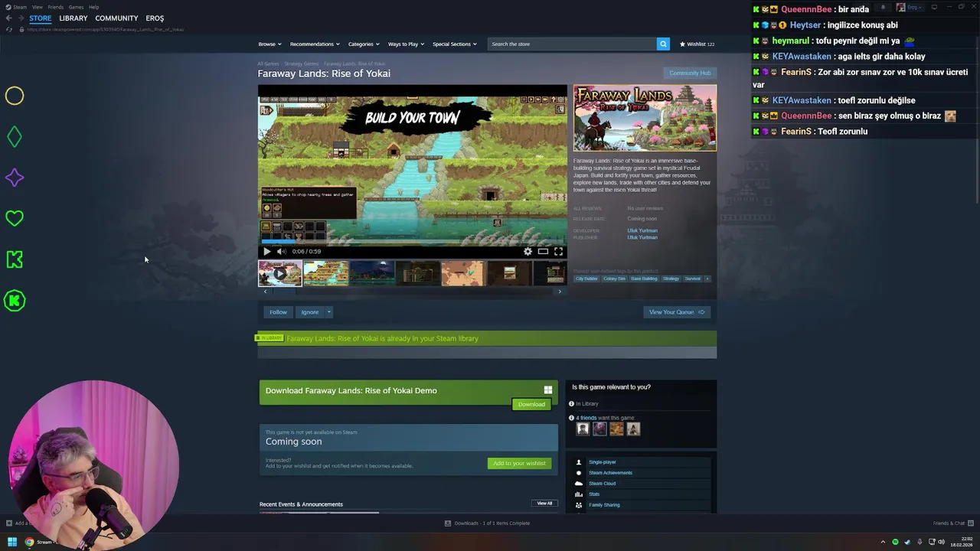Open the View menu
Viewport: 980px width, 551px height.
tap(37, 7)
